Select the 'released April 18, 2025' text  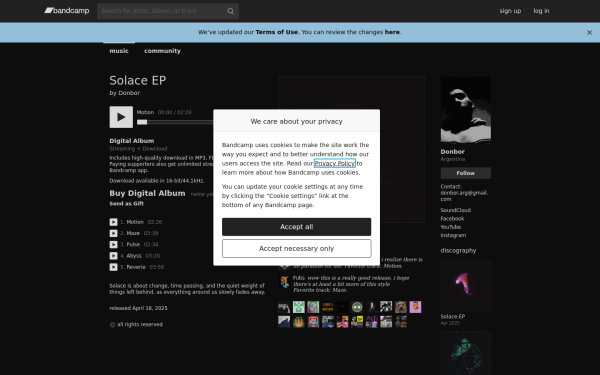click(x=138, y=308)
